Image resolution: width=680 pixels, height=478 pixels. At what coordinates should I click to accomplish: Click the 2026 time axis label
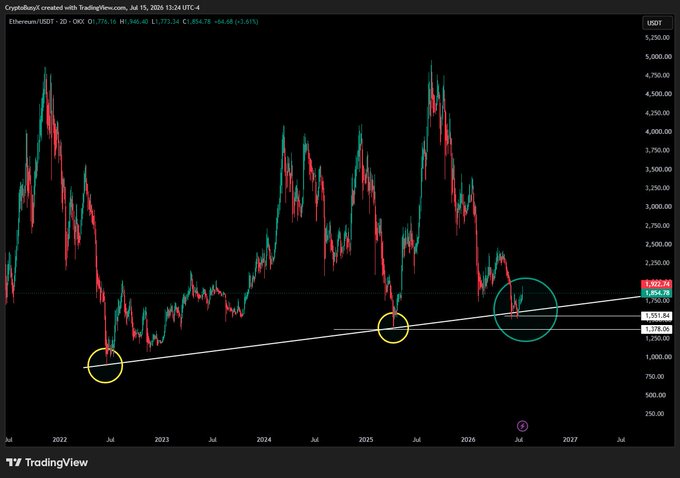[468, 439]
